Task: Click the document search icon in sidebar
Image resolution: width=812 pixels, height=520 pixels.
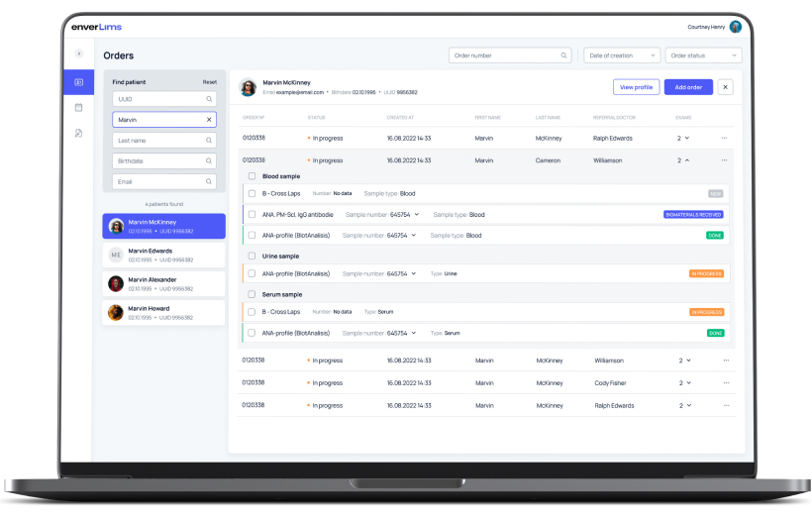Action: pos(78,133)
